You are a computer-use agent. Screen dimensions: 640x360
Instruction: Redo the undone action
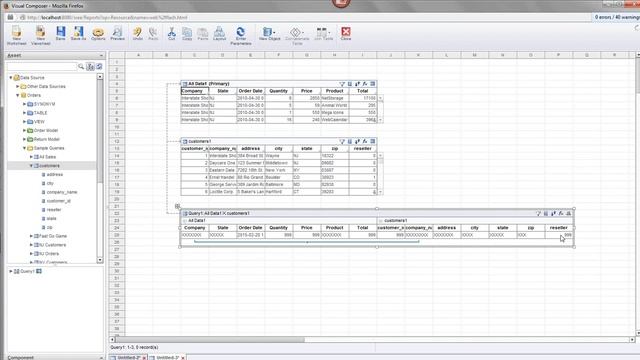coord(153,33)
